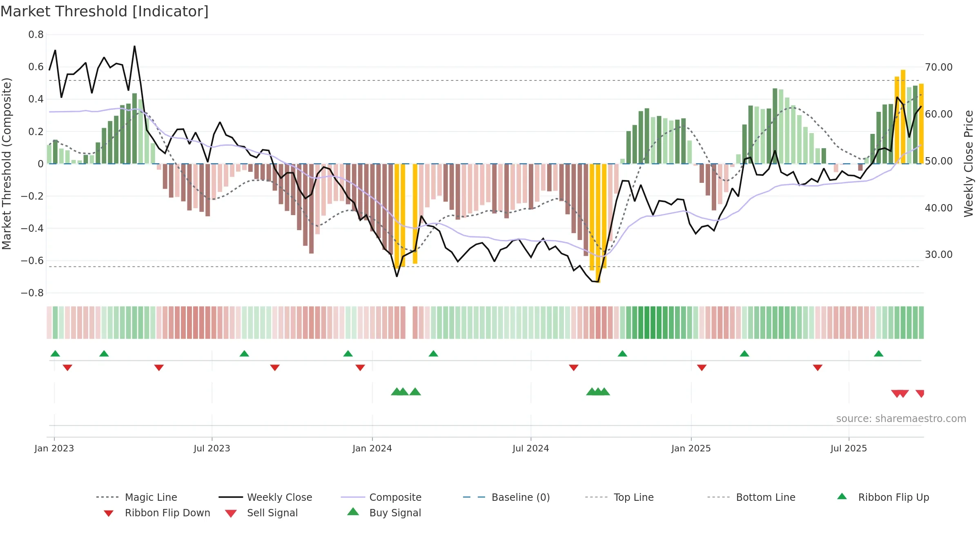The image size is (980, 551).
Task: Click the −0.8 left axis tick
Action: 32,293
